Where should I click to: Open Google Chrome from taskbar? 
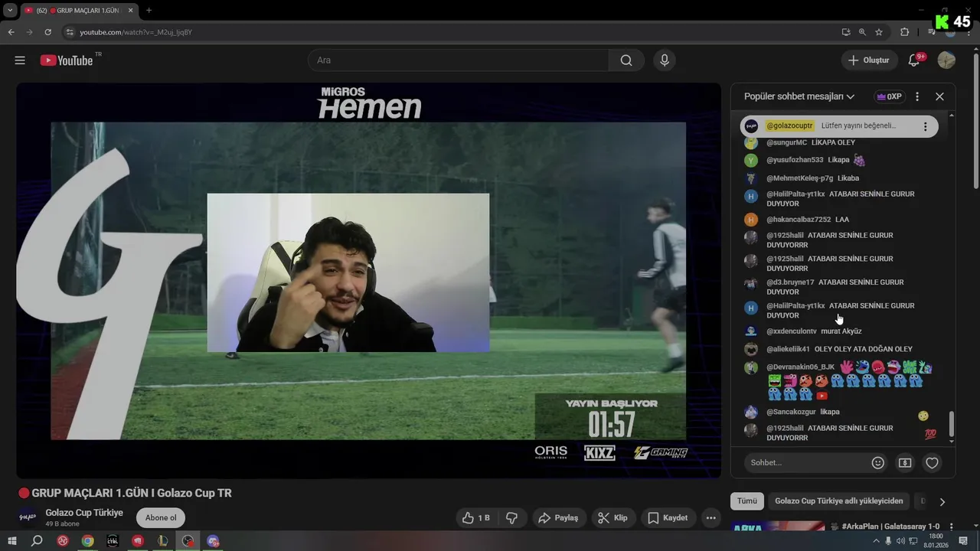pos(88,541)
